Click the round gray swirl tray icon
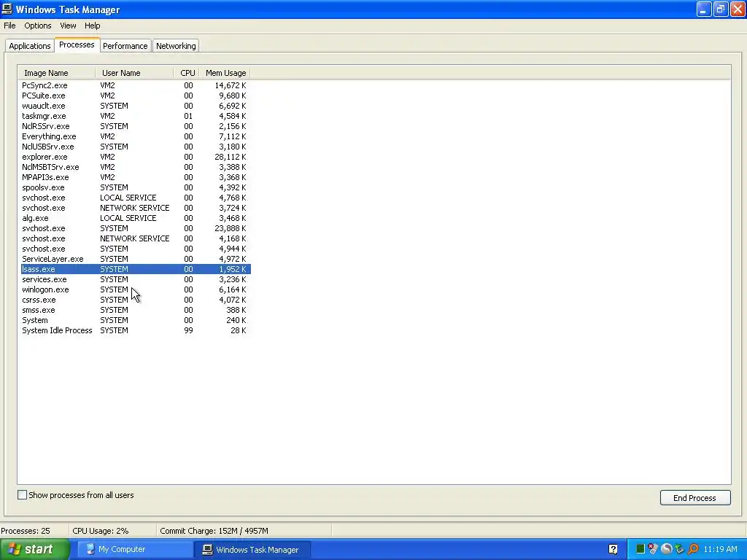747x560 pixels. pyautogui.click(x=666, y=549)
